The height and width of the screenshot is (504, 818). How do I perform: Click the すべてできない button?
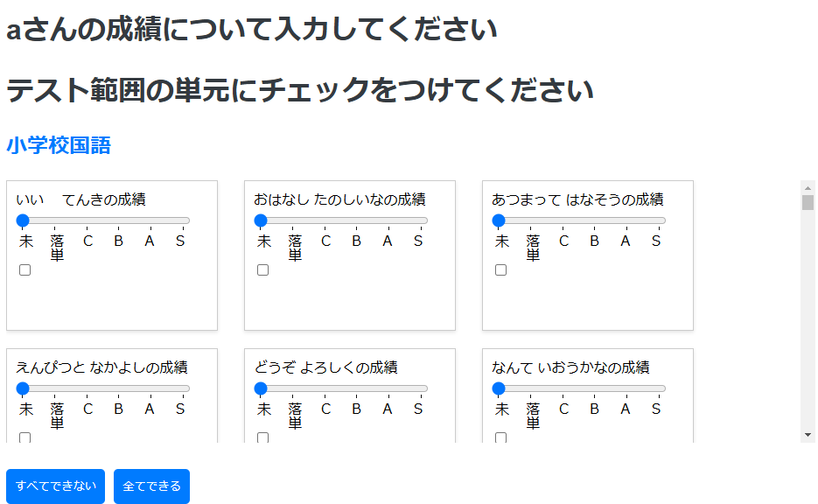[56, 486]
